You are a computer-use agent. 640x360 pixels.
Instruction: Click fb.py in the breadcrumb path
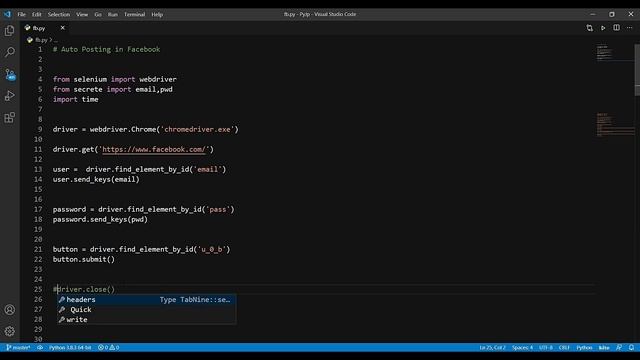(x=41, y=40)
